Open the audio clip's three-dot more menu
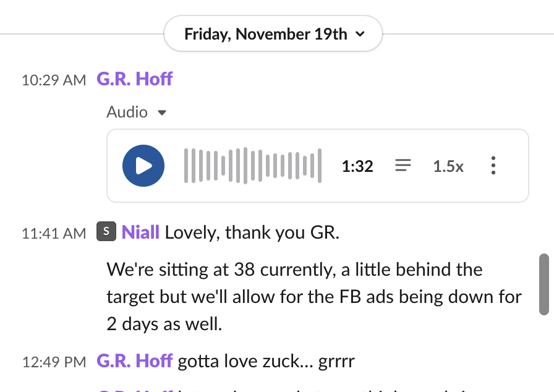This screenshot has height=392, width=554. [x=493, y=166]
